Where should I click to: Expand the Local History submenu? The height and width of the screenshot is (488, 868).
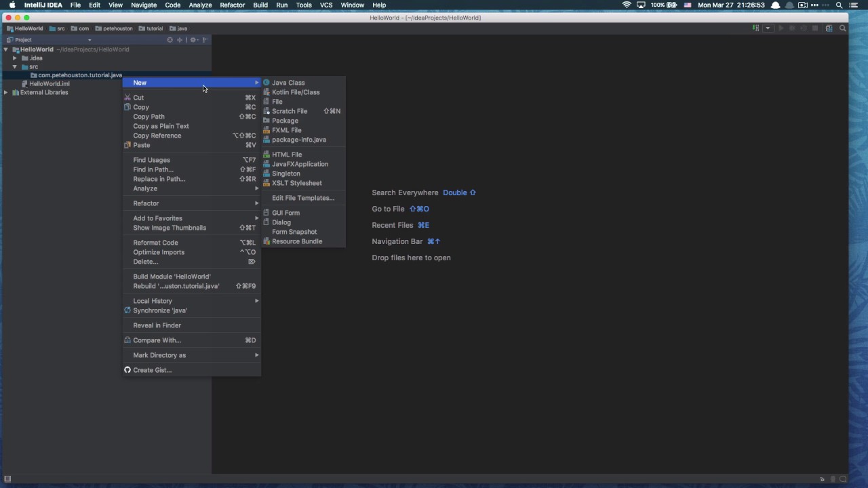click(x=192, y=301)
